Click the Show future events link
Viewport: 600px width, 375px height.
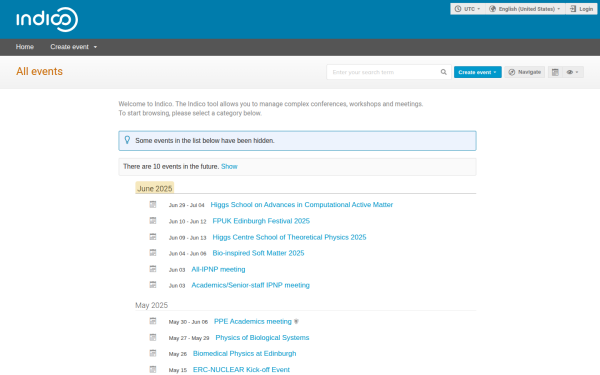point(229,166)
